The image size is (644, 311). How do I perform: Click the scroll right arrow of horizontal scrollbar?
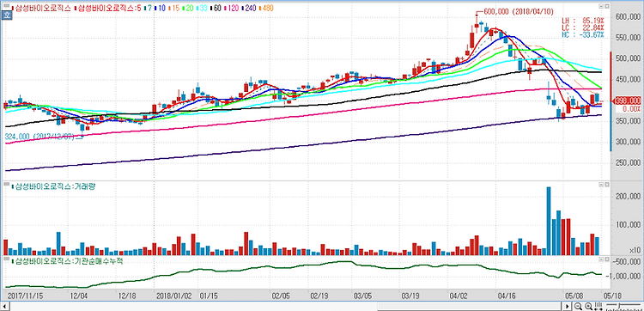tap(567, 307)
